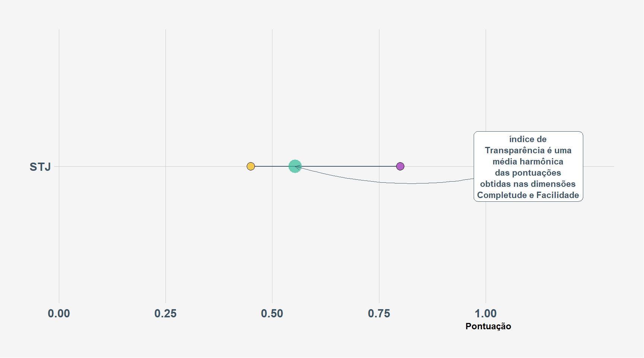Click the 0.25 tick label
This screenshot has width=644, height=358.
165,314
